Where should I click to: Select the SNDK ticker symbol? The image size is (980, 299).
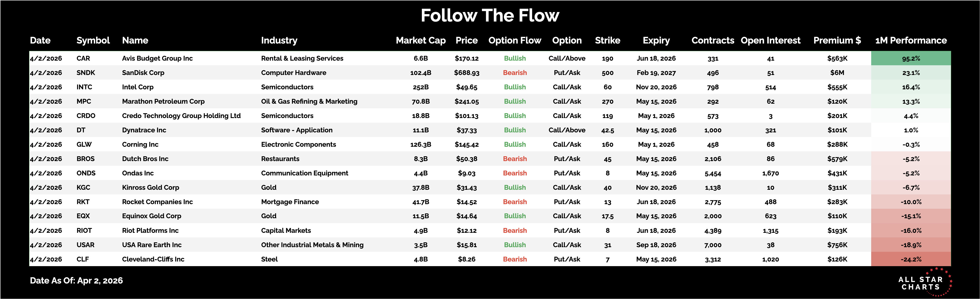click(x=86, y=73)
